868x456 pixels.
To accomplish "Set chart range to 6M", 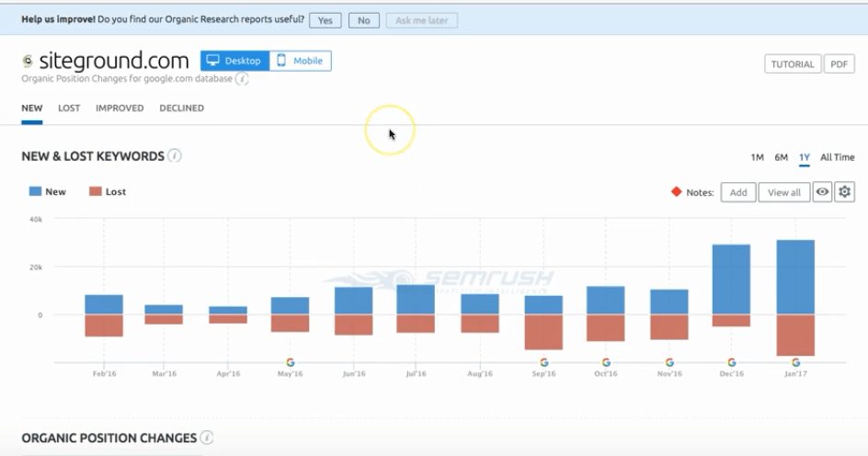I will [x=781, y=157].
